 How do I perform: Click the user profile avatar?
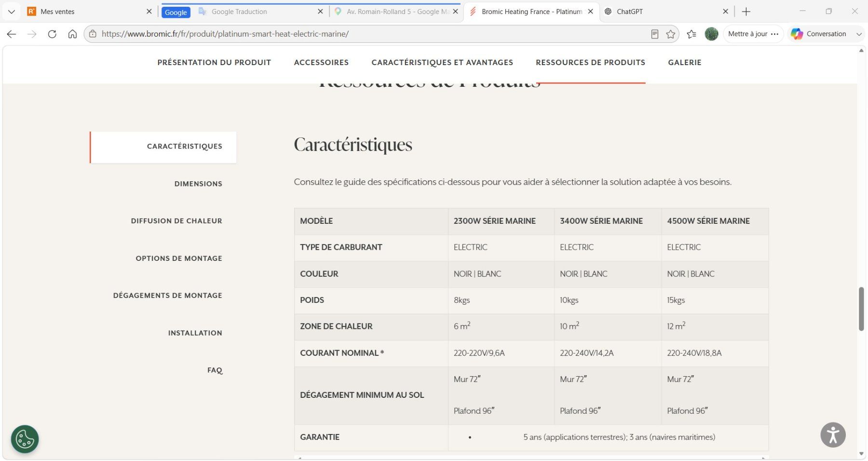(711, 34)
